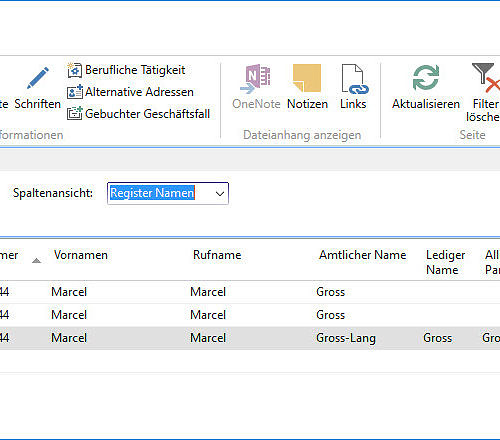The image size is (500, 440).
Task: Sort by Amtlicher Name column header
Action: (362, 255)
